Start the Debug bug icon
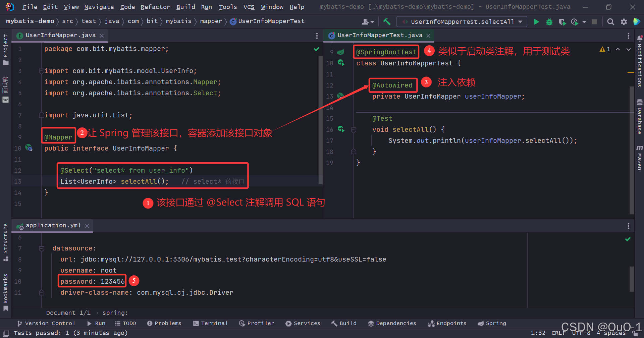 tap(549, 22)
